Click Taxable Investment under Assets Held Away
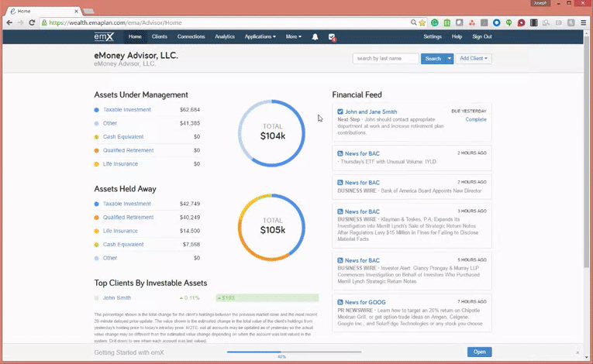 click(127, 204)
